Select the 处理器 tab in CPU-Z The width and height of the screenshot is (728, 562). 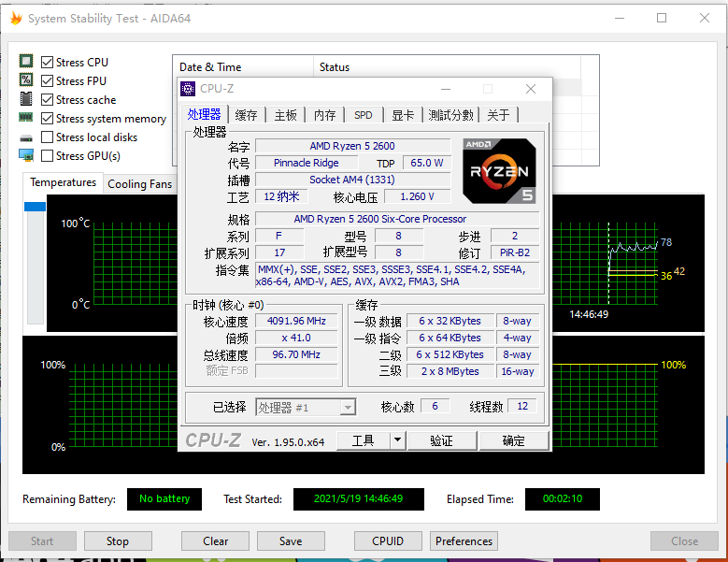coord(205,114)
